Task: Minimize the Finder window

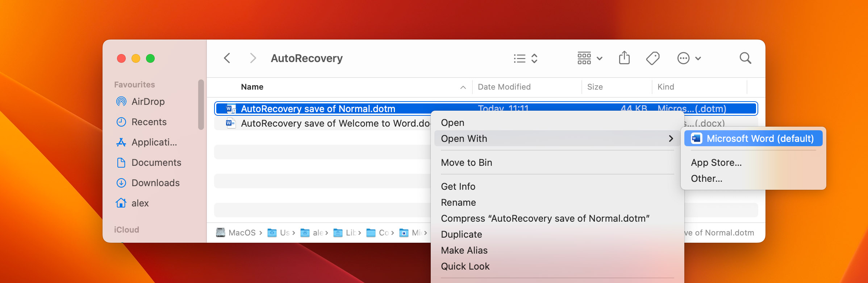Action: pyautogui.click(x=136, y=58)
